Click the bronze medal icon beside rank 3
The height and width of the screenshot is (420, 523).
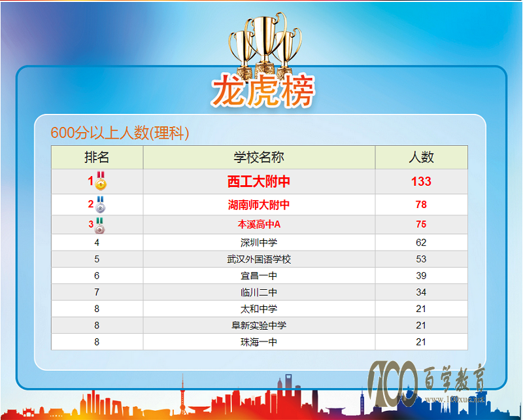coord(99,226)
